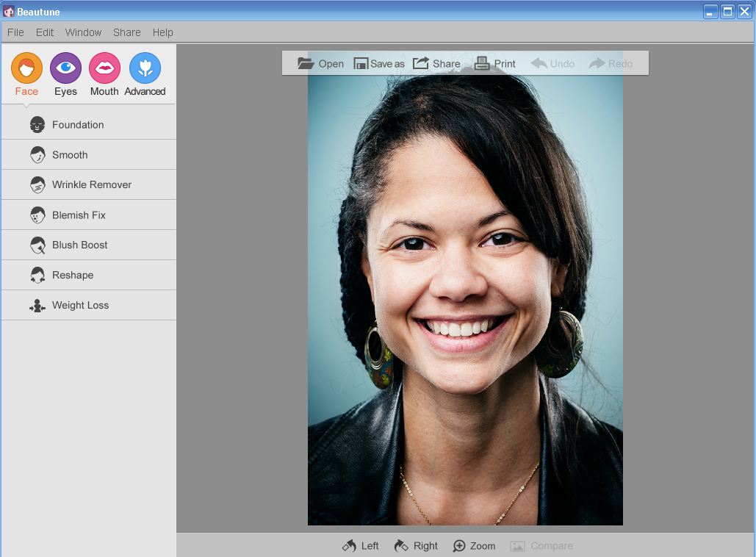
Task: Print the current photo
Action: (x=495, y=64)
